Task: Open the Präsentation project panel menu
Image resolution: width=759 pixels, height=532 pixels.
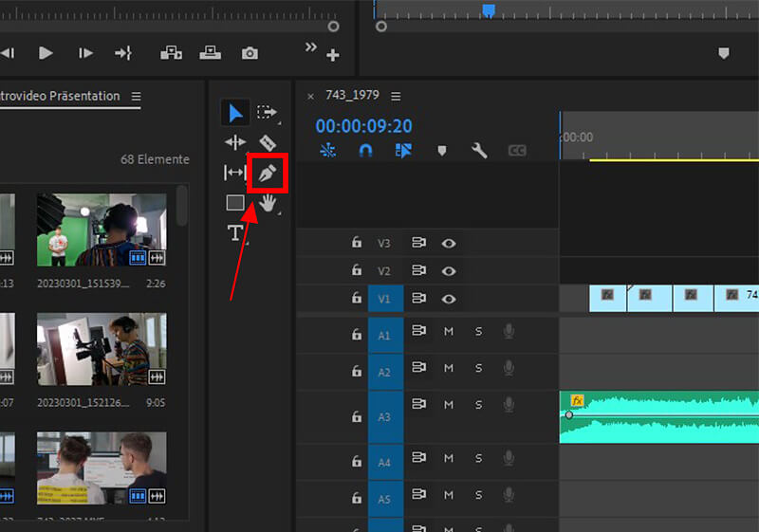Action: (136, 96)
